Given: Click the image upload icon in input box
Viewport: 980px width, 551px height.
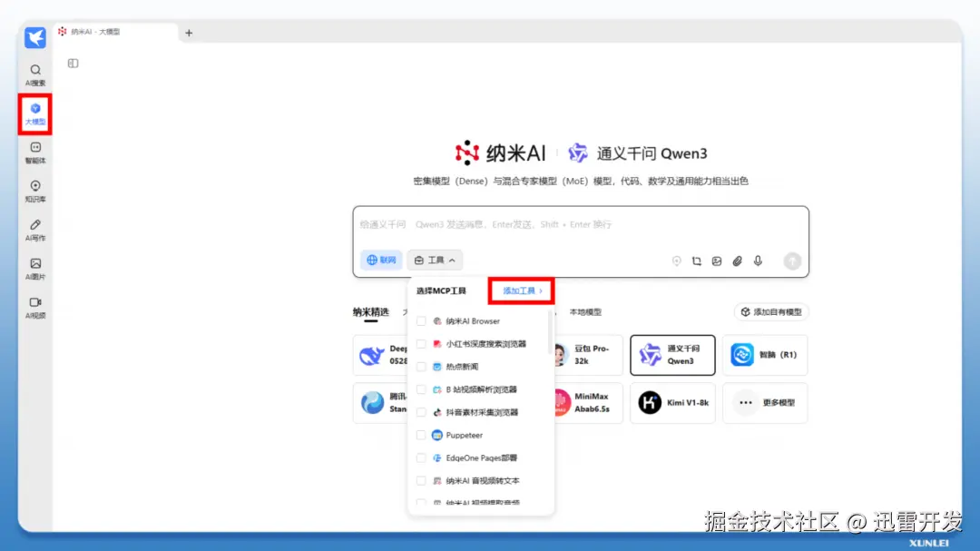Looking at the screenshot, I should (717, 261).
